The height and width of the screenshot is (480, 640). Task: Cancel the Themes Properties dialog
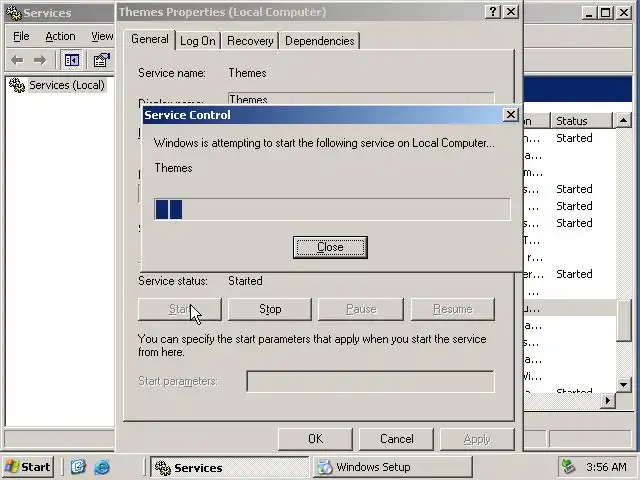point(396,439)
